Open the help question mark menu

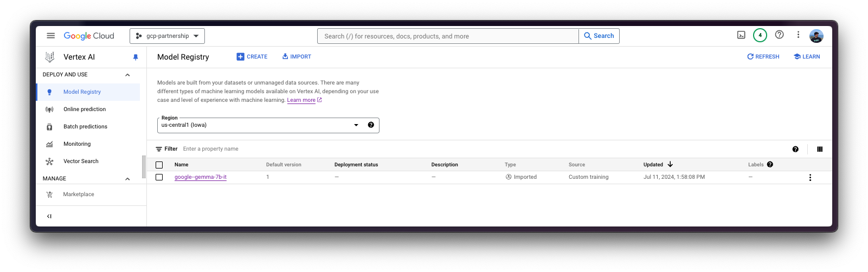tap(779, 35)
